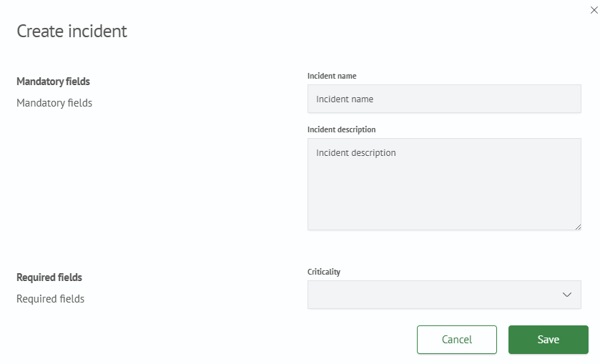
Task: Click the Incident name placeholder text
Action: point(345,99)
